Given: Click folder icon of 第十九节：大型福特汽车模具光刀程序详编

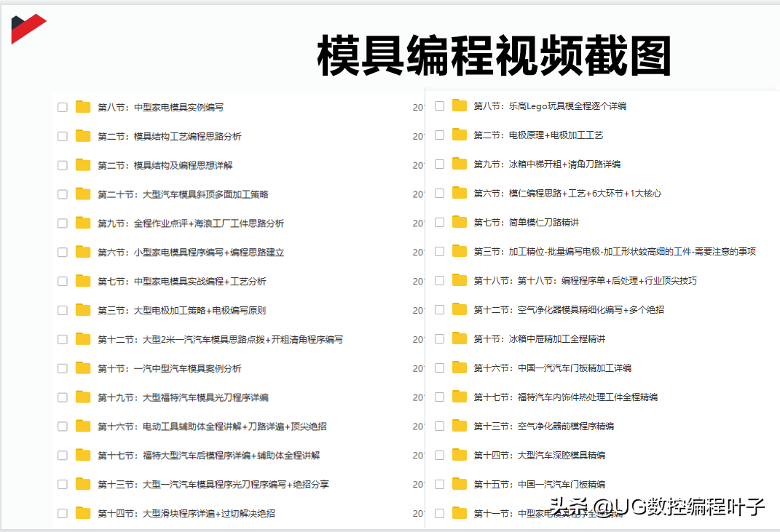Looking at the screenshot, I should [82, 397].
